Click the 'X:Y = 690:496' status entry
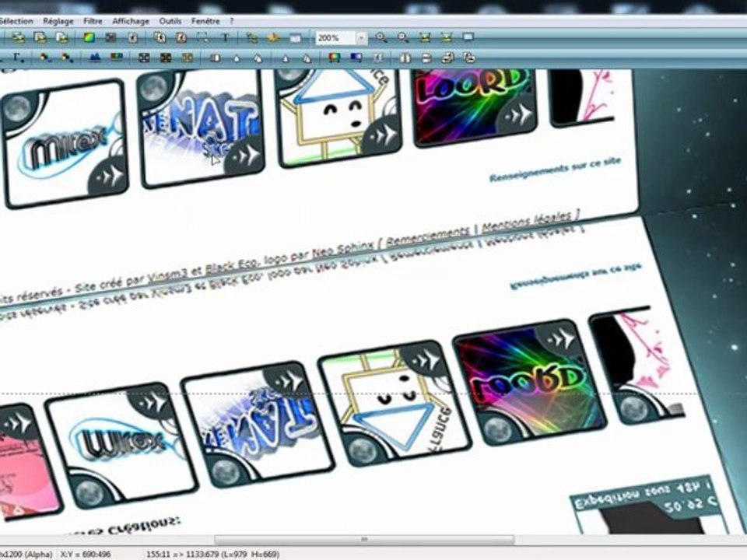 [86, 555]
